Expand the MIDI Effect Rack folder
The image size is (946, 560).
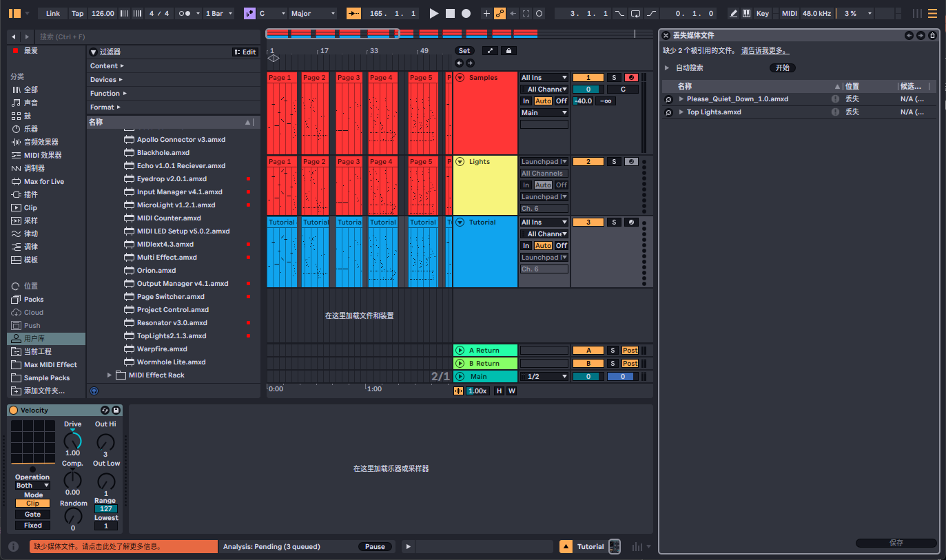click(110, 375)
